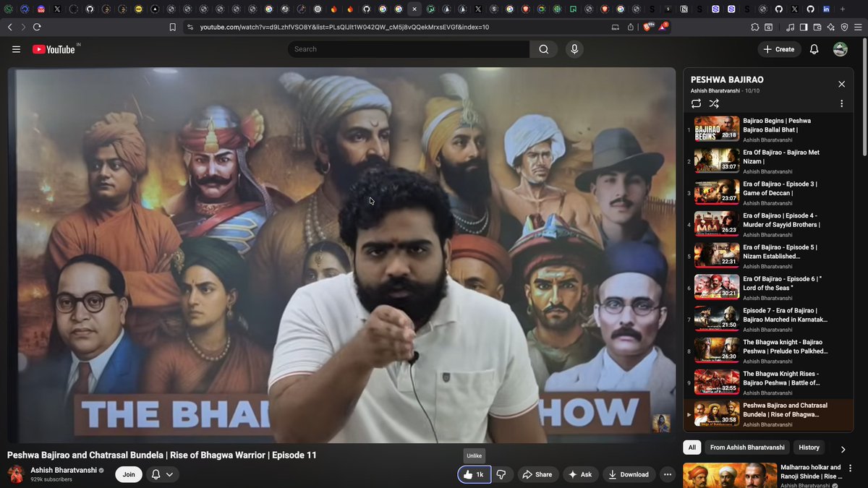Open Brave VPN shield icon
The image size is (868, 488).
[x=844, y=27]
